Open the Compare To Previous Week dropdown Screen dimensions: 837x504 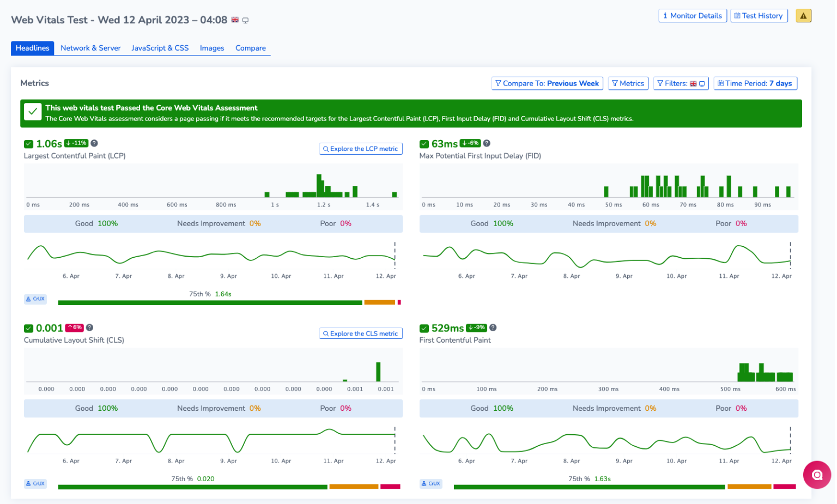point(547,83)
